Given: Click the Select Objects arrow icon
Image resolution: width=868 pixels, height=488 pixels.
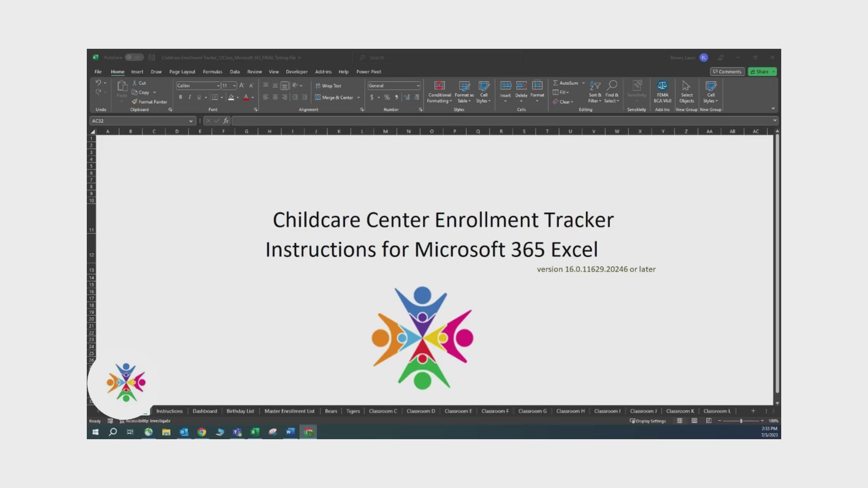Looking at the screenshot, I should point(686,85).
